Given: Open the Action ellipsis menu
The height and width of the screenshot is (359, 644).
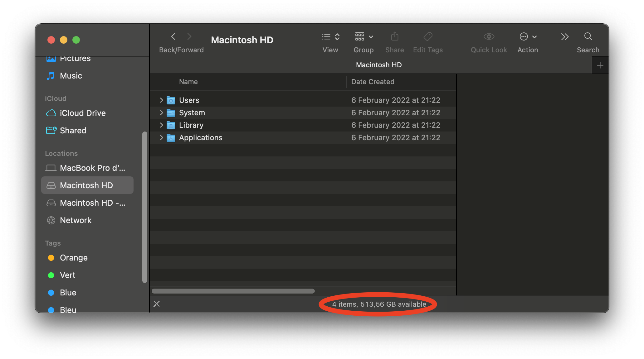Looking at the screenshot, I should (527, 37).
